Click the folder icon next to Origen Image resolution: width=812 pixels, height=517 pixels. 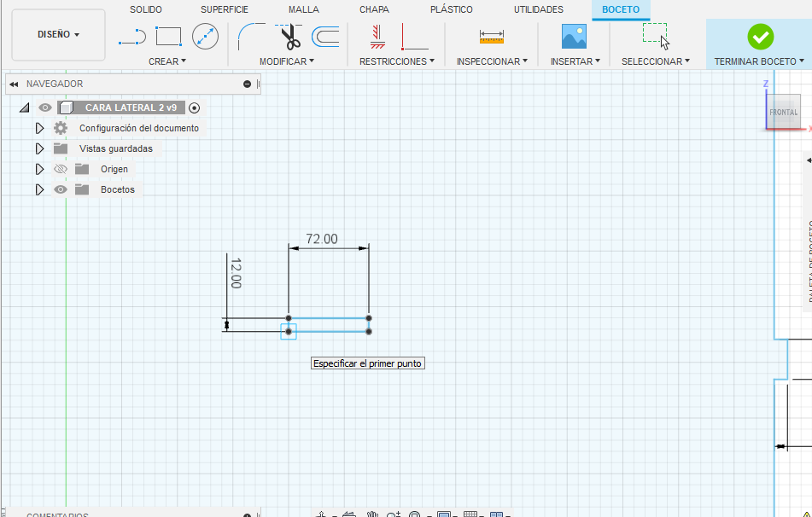[82, 169]
